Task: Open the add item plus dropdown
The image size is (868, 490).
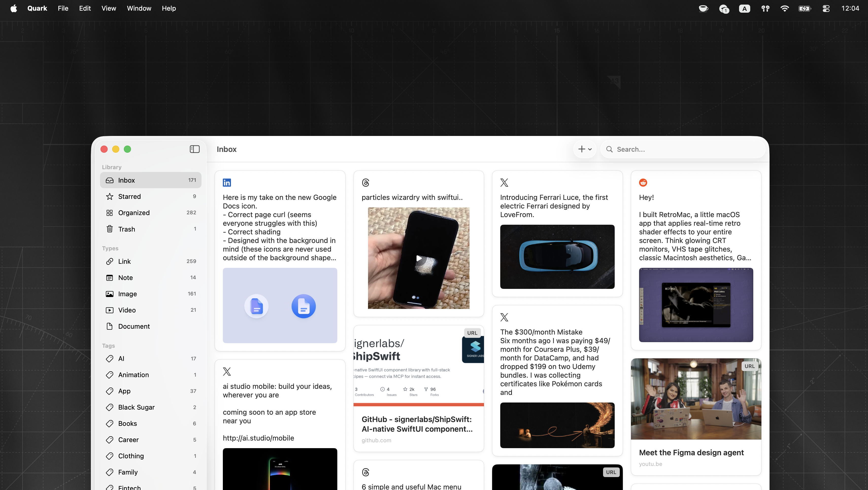Action: pos(585,149)
